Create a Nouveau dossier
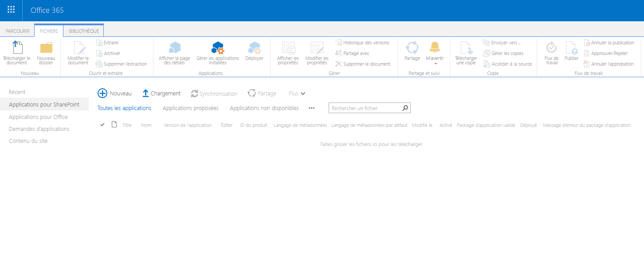Image resolution: width=644 pixels, height=272 pixels. pyautogui.click(x=46, y=52)
